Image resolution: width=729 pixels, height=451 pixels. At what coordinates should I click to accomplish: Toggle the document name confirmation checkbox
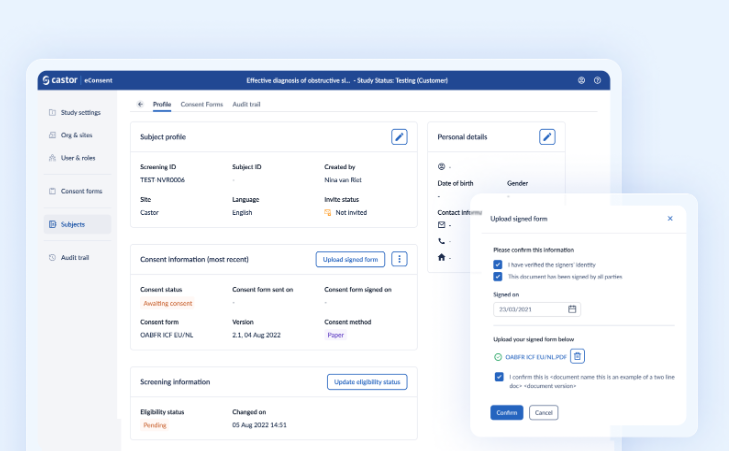(x=498, y=377)
